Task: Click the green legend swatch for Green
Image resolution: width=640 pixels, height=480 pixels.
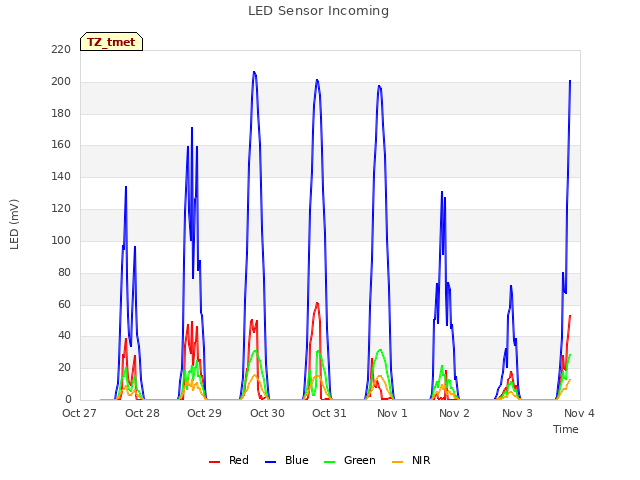Action: [x=329, y=462]
